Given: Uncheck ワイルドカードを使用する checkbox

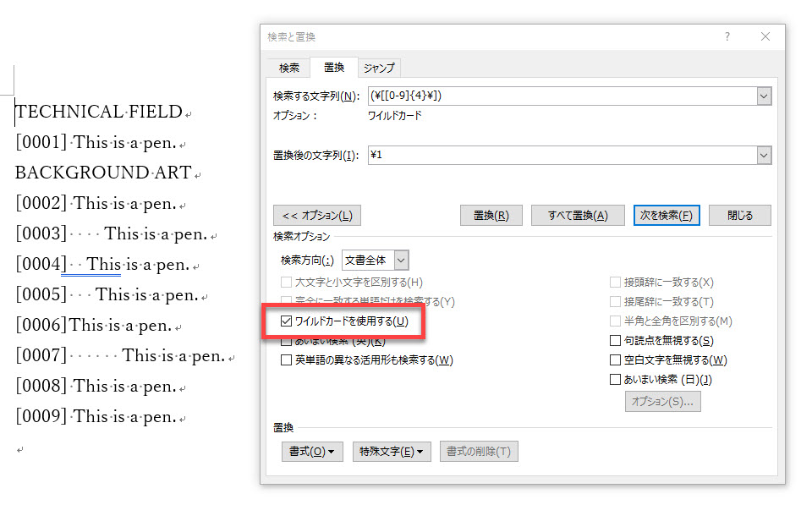Looking at the screenshot, I should (x=287, y=321).
